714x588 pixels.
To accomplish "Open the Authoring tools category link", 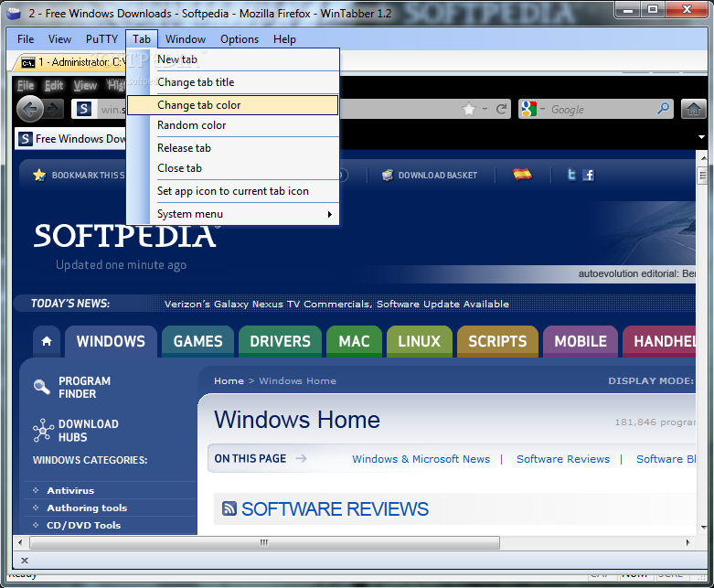I will click(x=87, y=508).
